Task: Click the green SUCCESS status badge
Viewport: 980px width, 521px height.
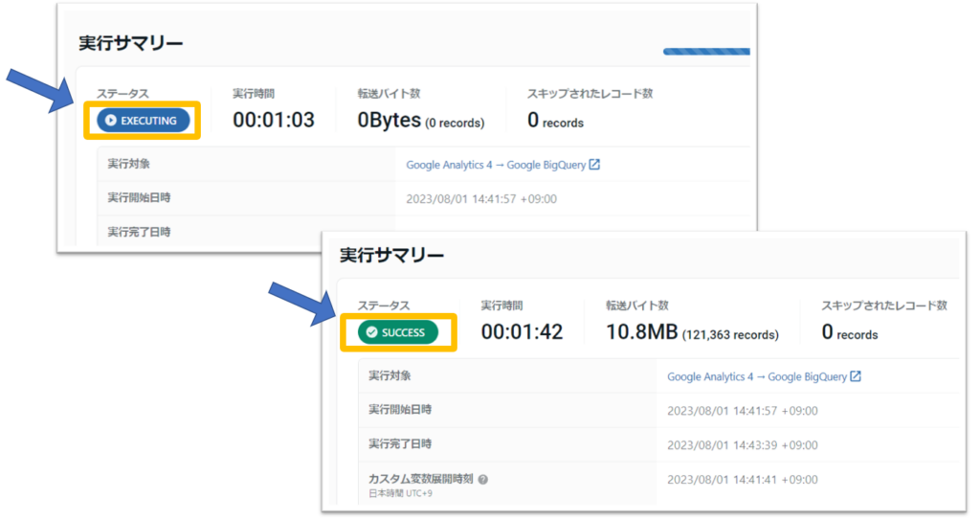Action: [x=398, y=332]
